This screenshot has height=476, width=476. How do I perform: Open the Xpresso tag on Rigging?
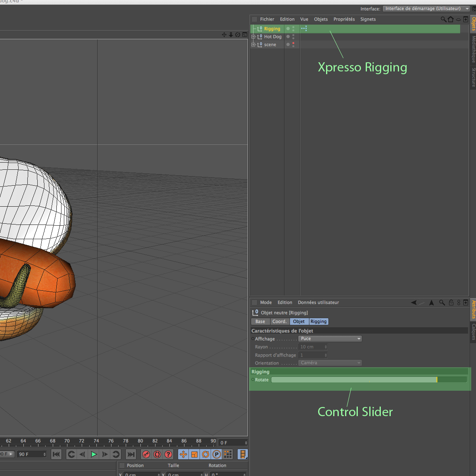304,29
